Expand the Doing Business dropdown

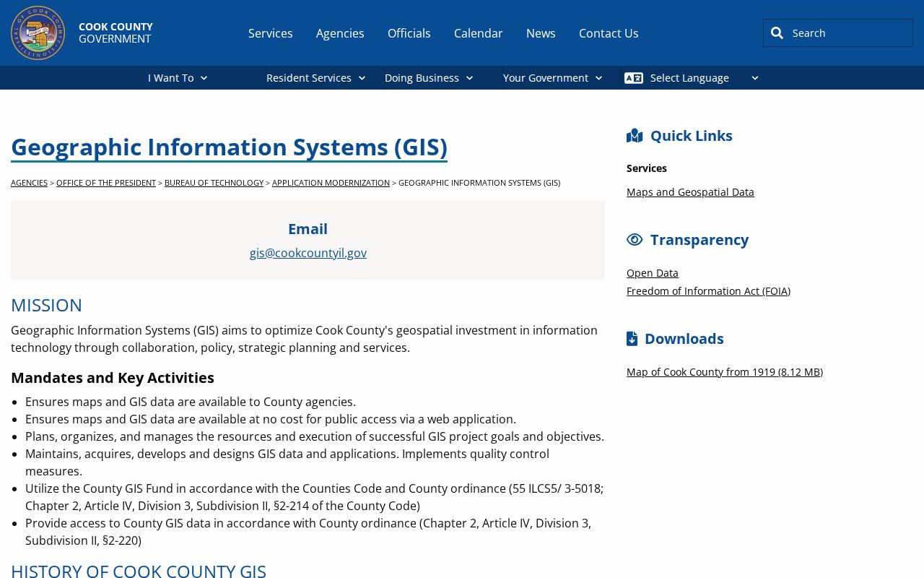[429, 78]
